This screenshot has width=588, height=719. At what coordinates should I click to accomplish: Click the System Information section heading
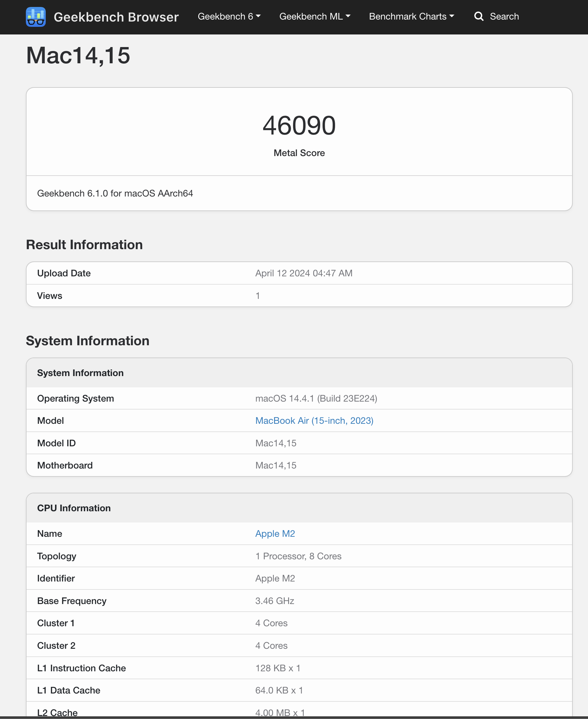(x=88, y=341)
